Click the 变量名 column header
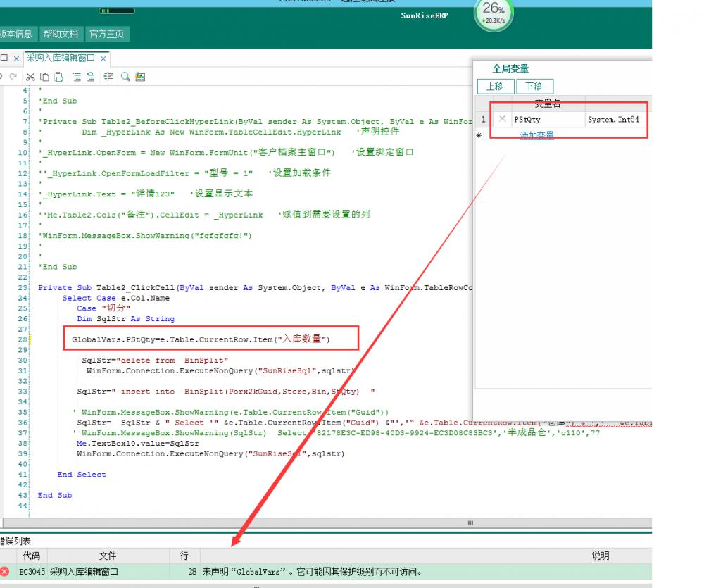The width and height of the screenshot is (704, 588). [x=548, y=104]
